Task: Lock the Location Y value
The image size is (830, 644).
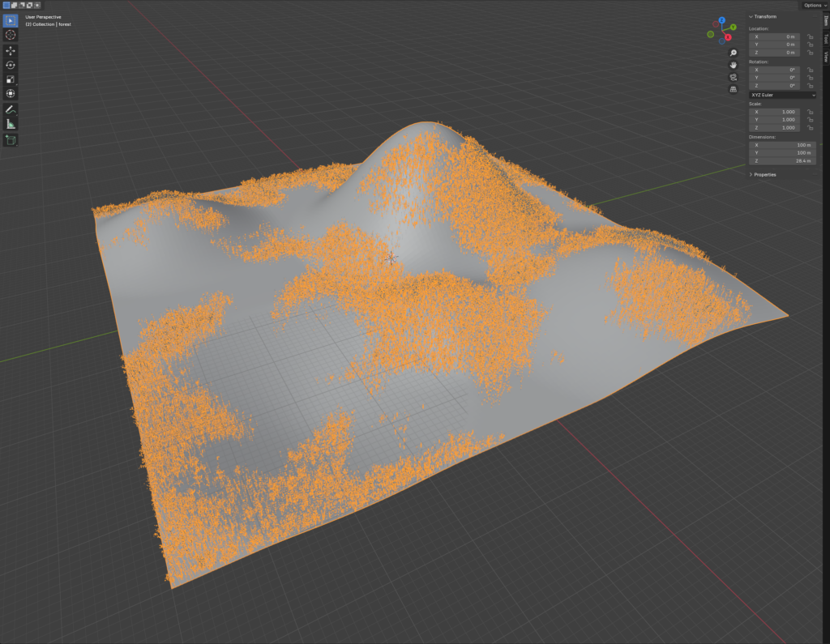Action: [810, 45]
